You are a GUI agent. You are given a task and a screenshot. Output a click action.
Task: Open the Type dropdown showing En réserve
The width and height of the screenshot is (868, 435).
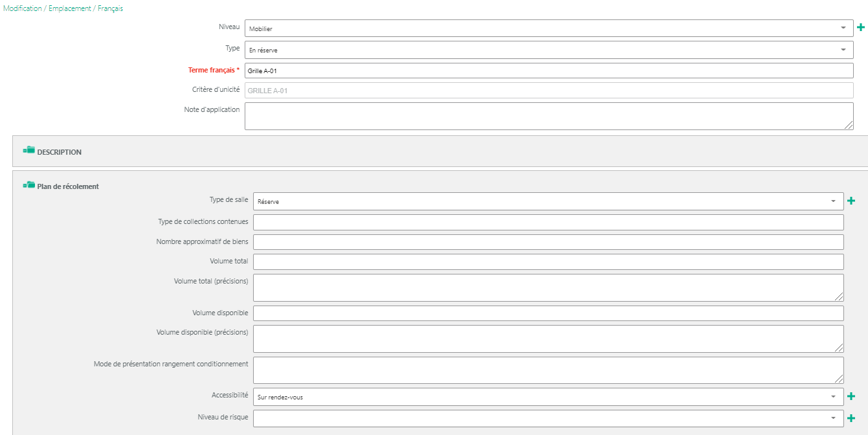[x=548, y=50]
